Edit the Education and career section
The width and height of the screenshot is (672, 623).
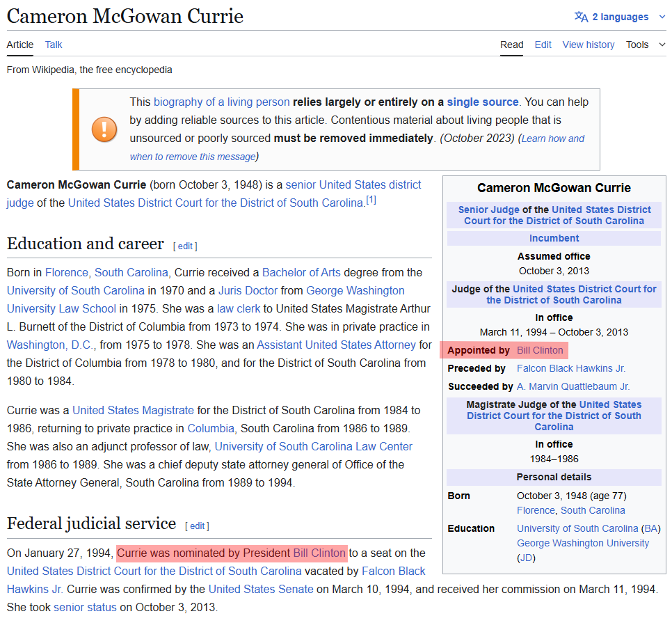[x=185, y=246]
